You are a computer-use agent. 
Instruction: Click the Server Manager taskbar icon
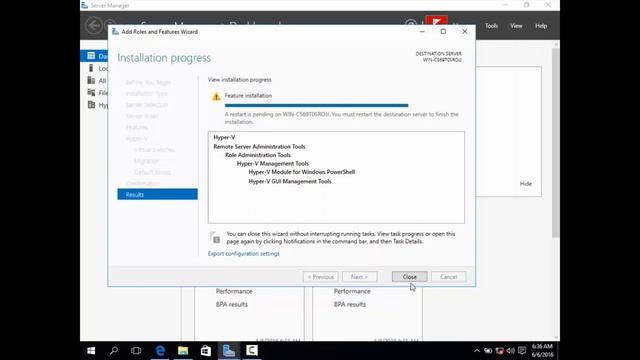pyautogui.click(x=229, y=351)
